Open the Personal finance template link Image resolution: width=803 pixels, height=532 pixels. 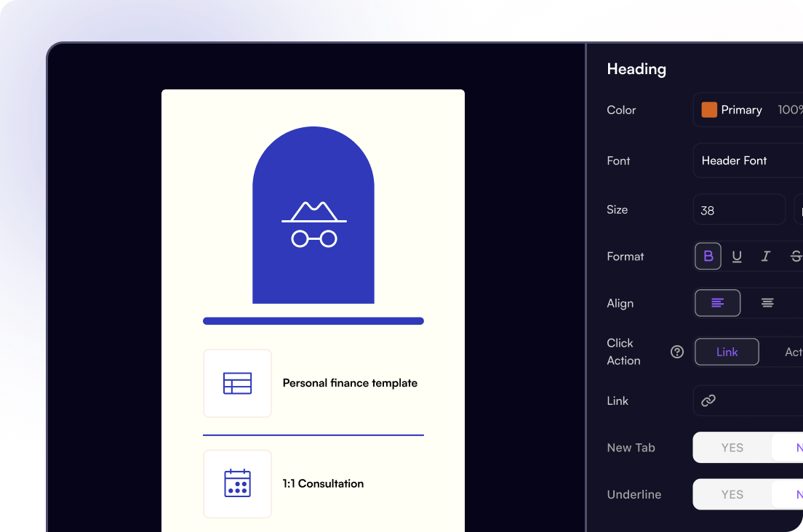(350, 383)
